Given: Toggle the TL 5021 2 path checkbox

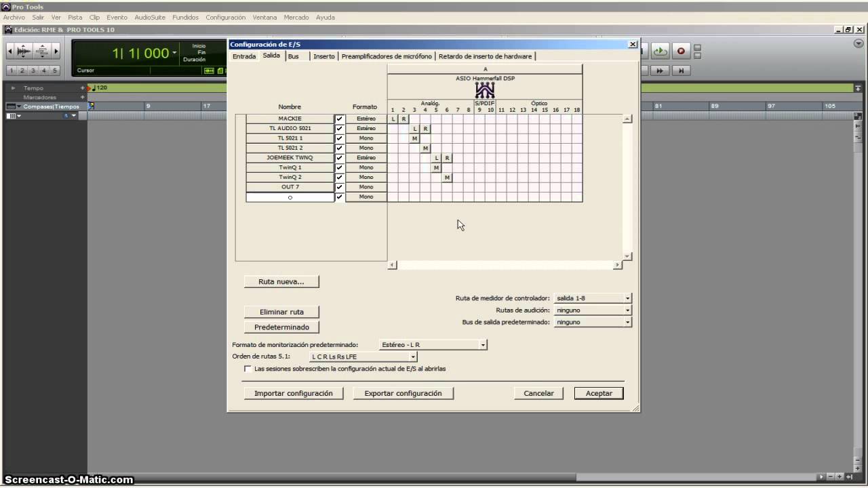Looking at the screenshot, I should [x=340, y=148].
